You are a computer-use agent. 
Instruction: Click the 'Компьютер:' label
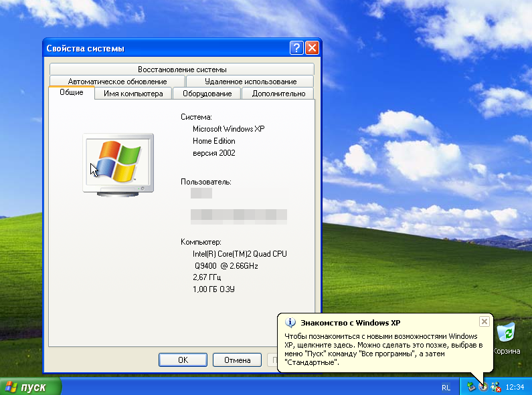point(201,242)
